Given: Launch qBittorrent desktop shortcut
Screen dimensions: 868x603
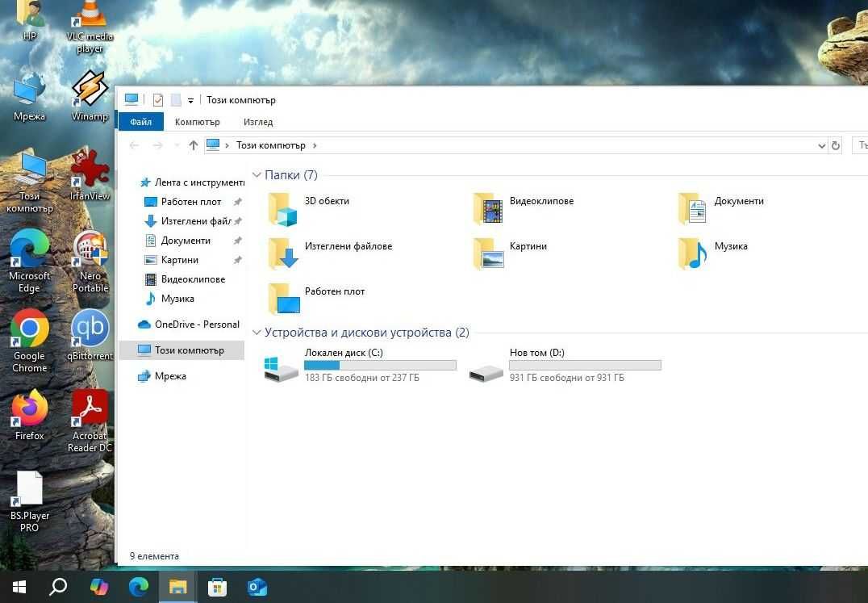Looking at the screenshot, I should [x=90, y=334].
